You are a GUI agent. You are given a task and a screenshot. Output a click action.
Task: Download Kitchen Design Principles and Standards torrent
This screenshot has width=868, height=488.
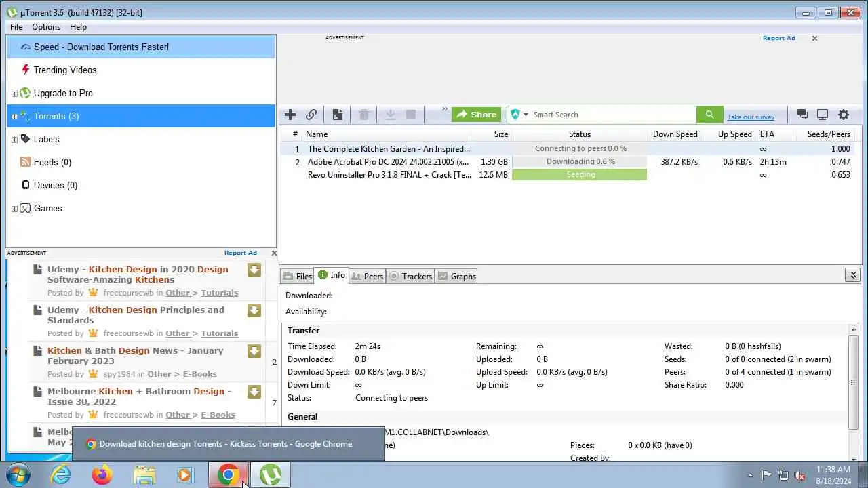point(254,310)
